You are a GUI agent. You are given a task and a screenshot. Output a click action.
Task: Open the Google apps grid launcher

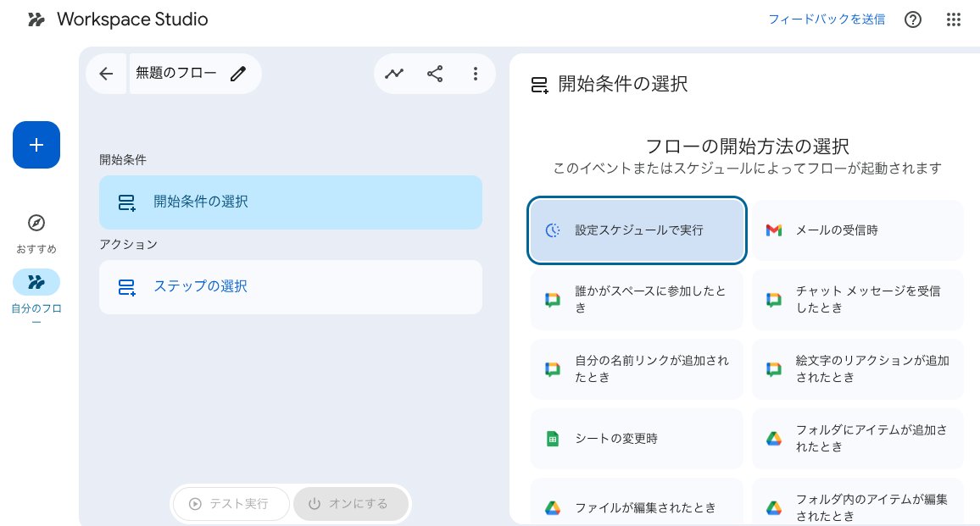953,20
